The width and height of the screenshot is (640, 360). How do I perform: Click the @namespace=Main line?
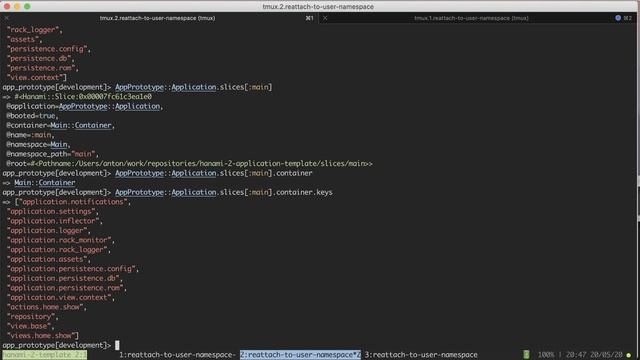[39, 144]
